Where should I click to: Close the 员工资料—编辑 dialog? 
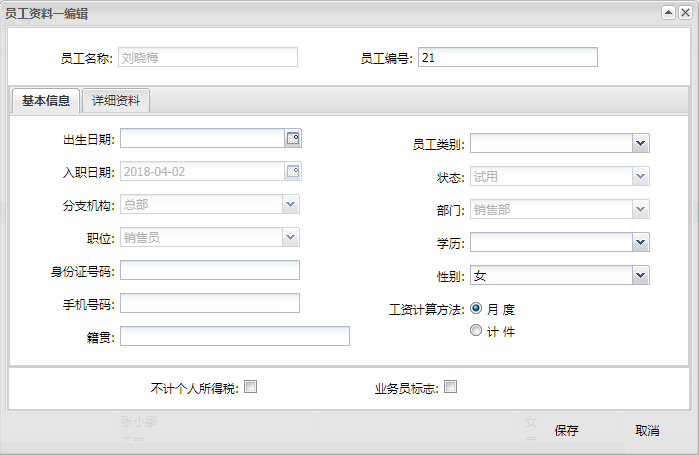685,12
